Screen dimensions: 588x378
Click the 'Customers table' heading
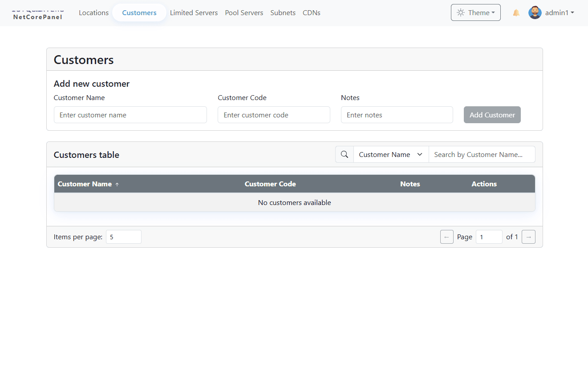click(x=86, y=155)
